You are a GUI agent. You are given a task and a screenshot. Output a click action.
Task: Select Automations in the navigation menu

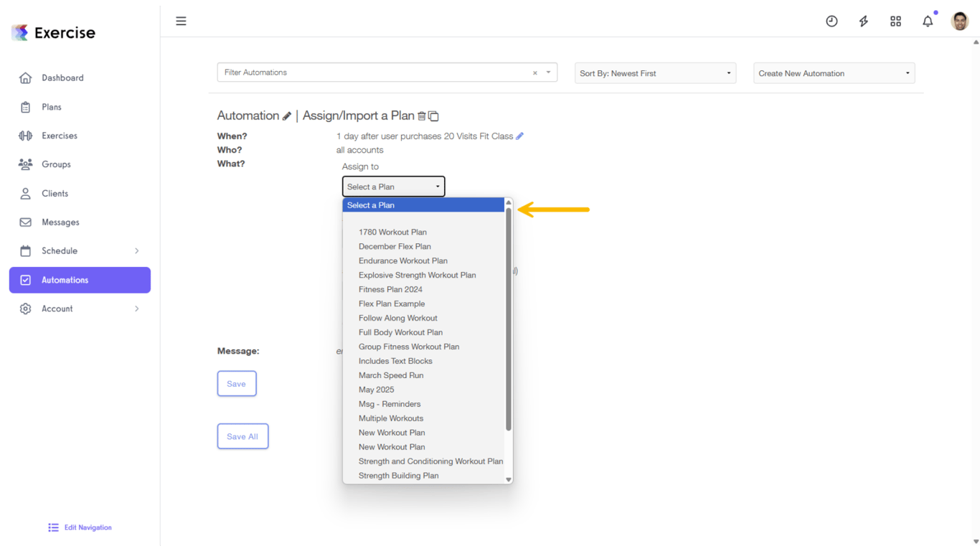pyautogui.click(x=65, y=280)
